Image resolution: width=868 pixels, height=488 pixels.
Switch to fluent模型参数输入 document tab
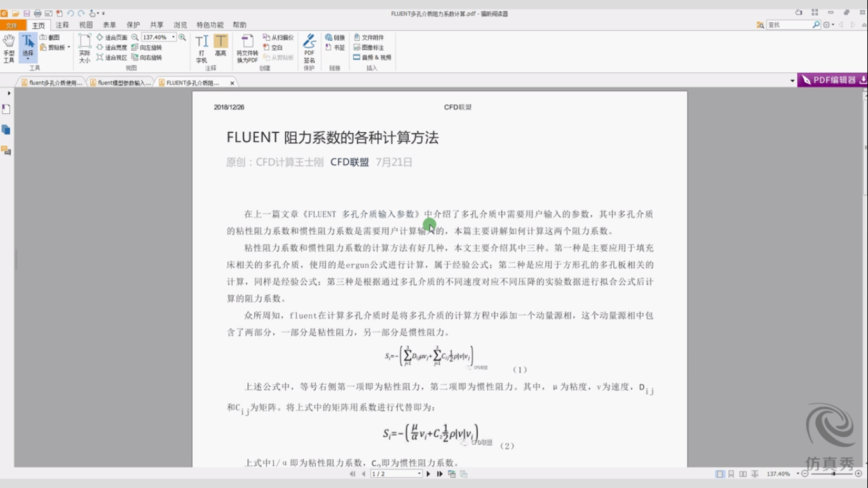click(x=121, y=83)
